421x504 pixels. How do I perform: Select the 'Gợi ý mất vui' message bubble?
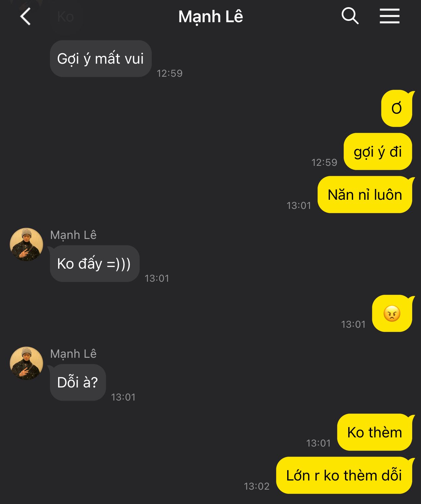coord(101,59)
